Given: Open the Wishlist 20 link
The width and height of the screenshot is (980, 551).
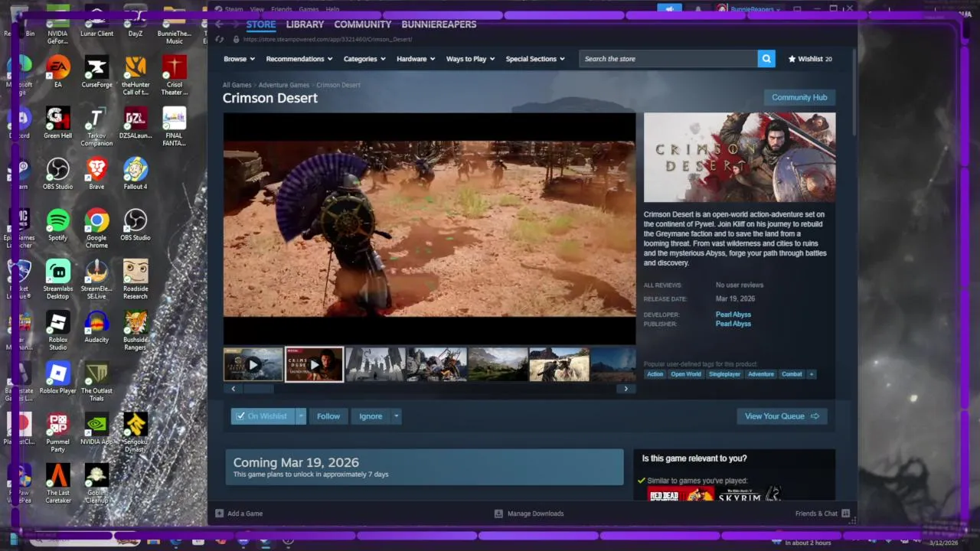Looking at the screenshot, I should tap(810, 59).
